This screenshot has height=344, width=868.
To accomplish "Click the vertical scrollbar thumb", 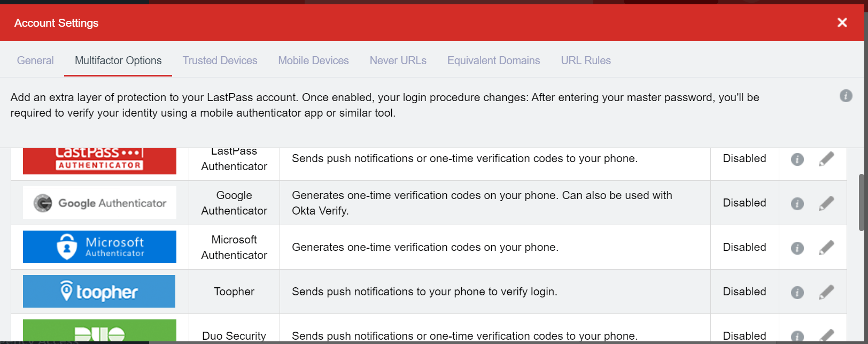I will [x=861, y=202].
